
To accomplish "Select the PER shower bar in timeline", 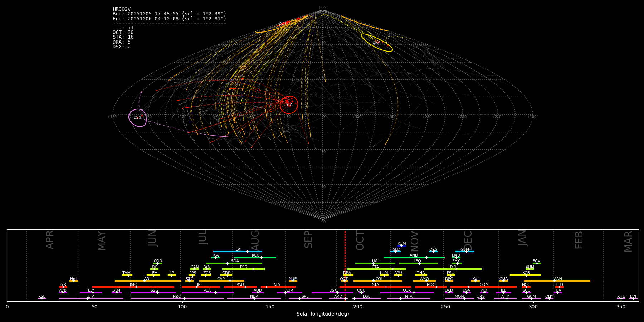I will click(x=244, y=269).
